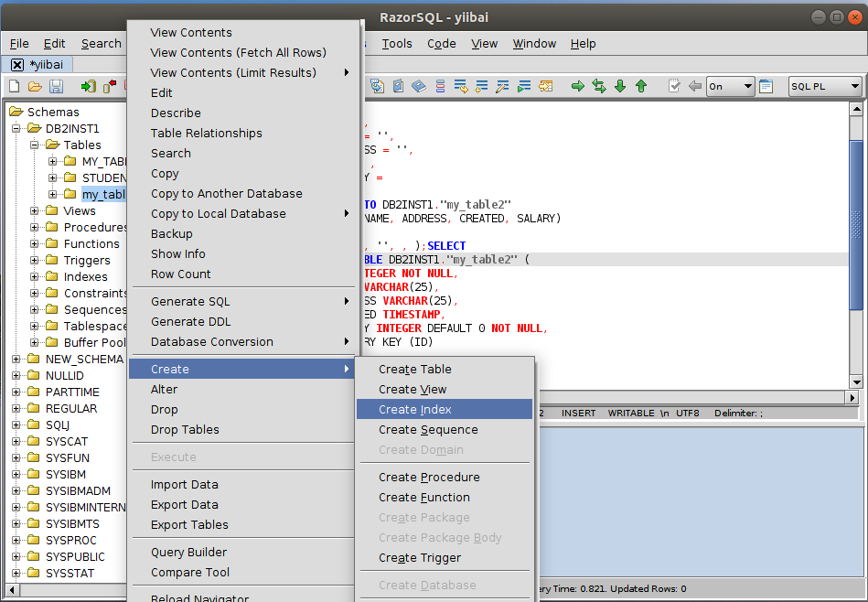Click the gray left arrow toolbar icon
Screen dimensions: 868x602
tap(695, 86)
